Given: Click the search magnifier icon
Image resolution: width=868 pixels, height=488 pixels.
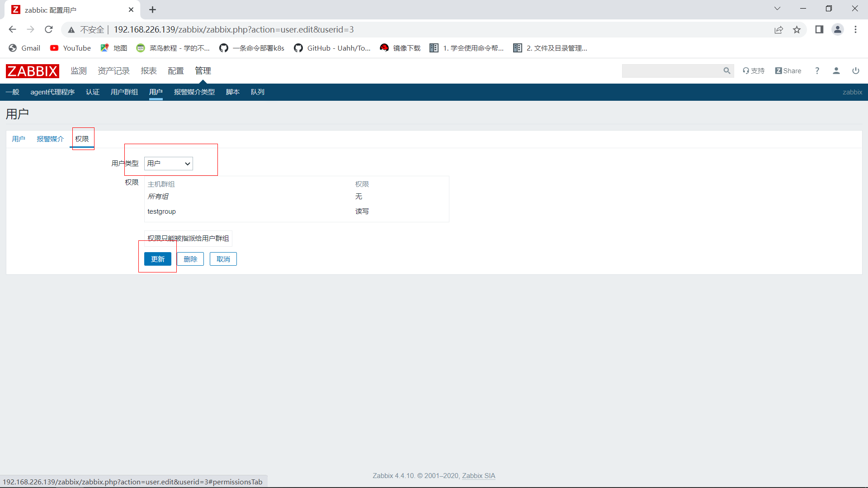Looking at the screenshot, I should 726,71.
